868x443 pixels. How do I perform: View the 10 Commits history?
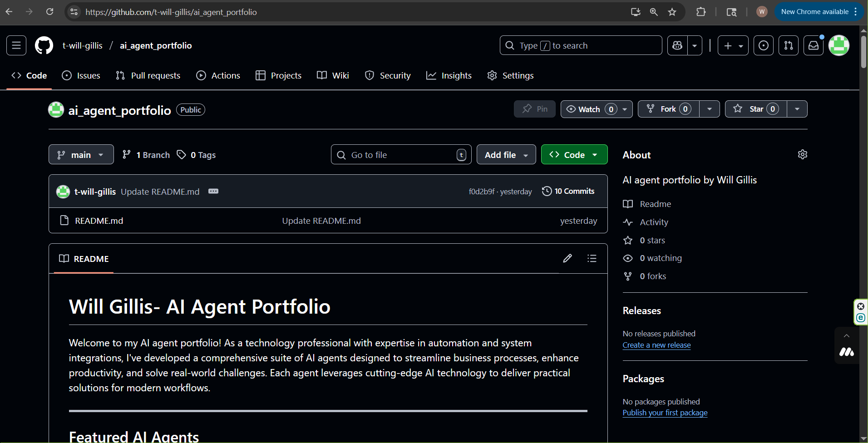click(568, 191)
